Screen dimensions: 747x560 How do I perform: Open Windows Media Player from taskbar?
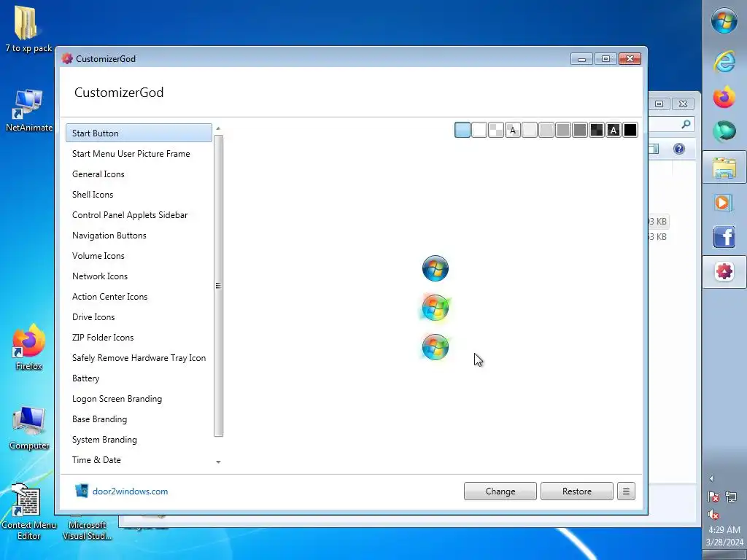tap(724, 203)
